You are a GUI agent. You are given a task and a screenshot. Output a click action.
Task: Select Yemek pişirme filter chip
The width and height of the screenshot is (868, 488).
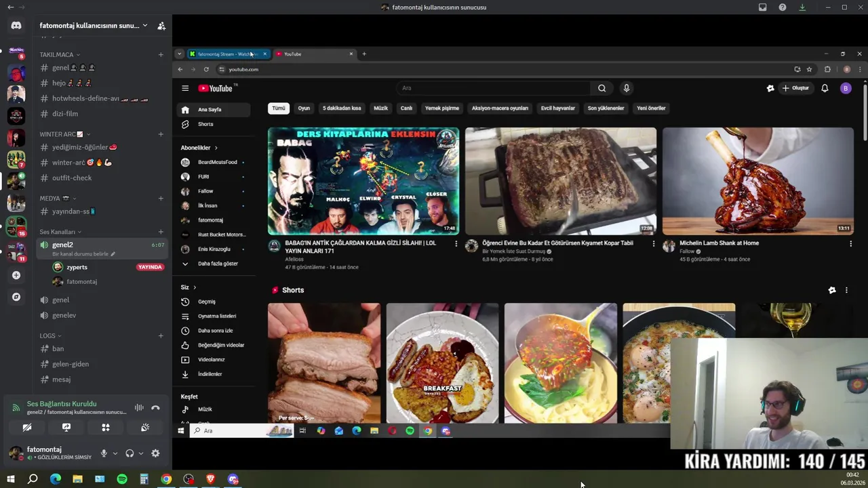click(x=442, y=108)
